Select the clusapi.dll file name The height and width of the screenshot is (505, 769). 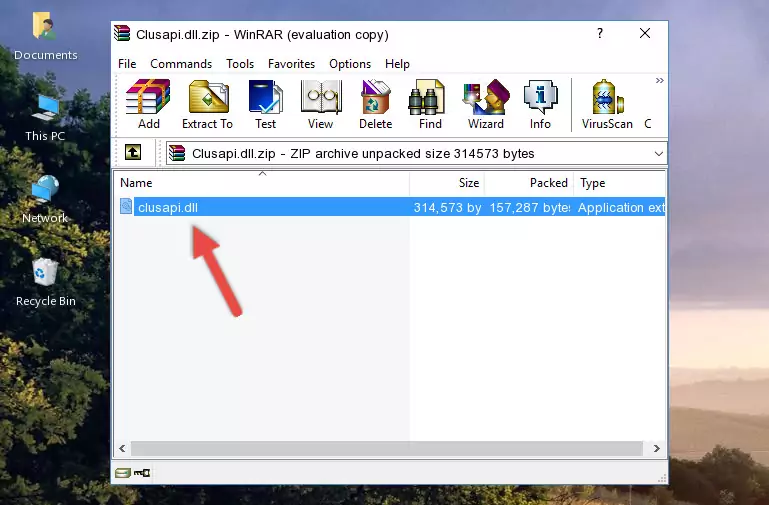(168, 207)
